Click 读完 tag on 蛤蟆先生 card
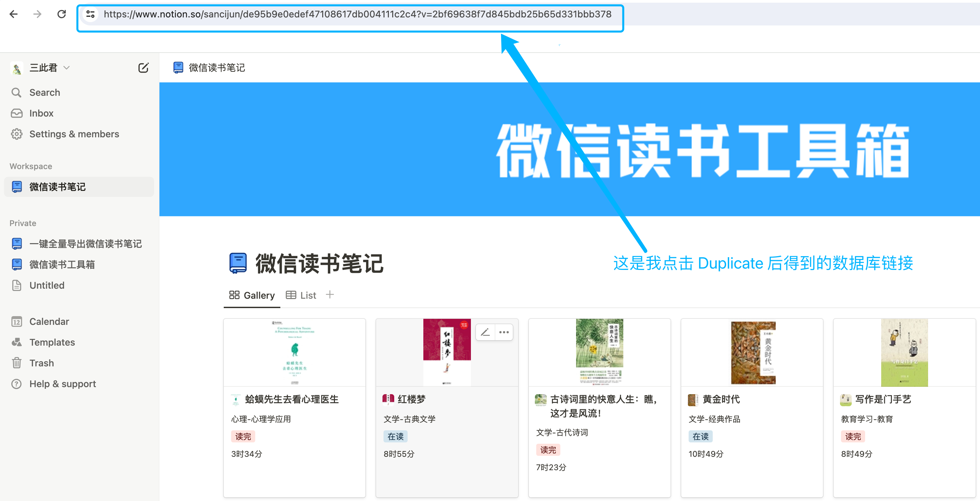980x501 pixels. tap(243, 436)
